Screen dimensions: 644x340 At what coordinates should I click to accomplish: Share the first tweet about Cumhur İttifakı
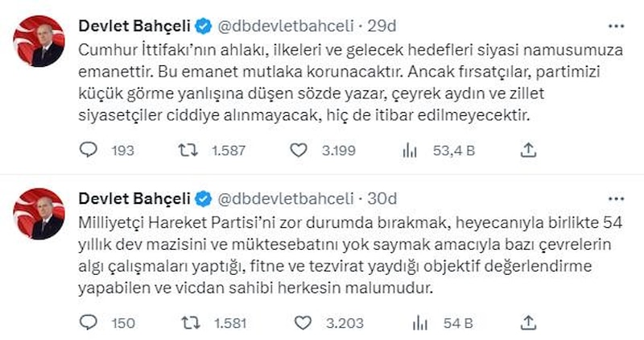[x=529, y=149]
